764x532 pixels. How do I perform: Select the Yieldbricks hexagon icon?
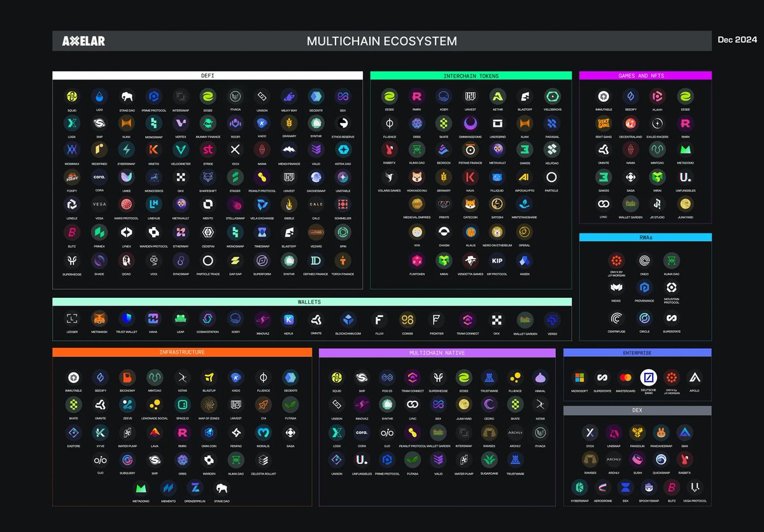click(552, 96)
